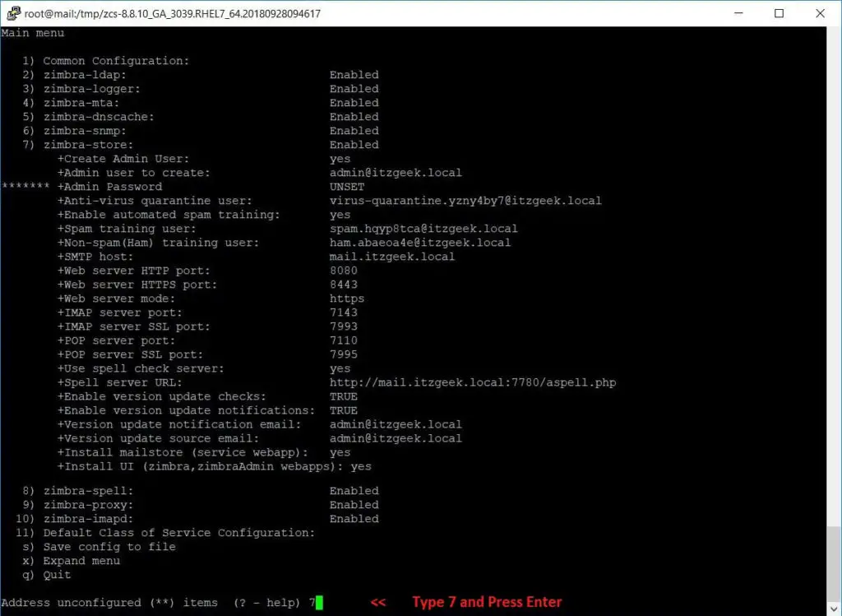Click the aspell.php spell server URL
The image size is (842, 616).
[x=473, y=382]
